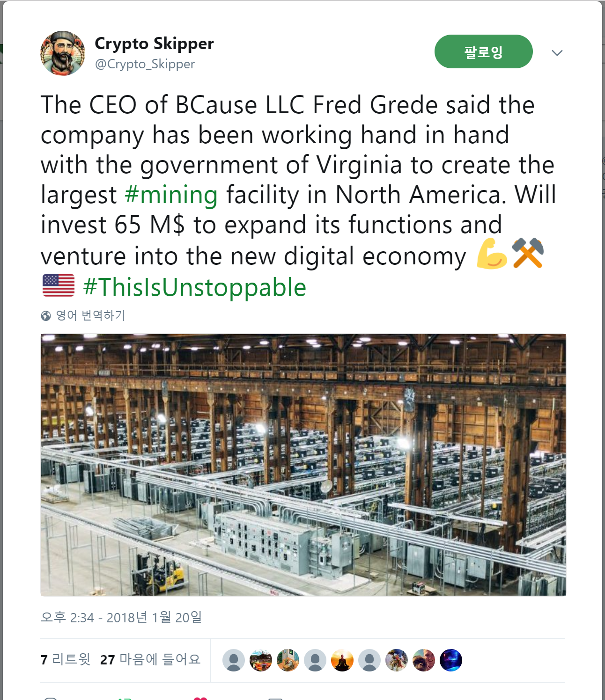605x700 pixels.
Task: Open the #ThisIsUnstoppable hashtag
Action: coord(195,287)
